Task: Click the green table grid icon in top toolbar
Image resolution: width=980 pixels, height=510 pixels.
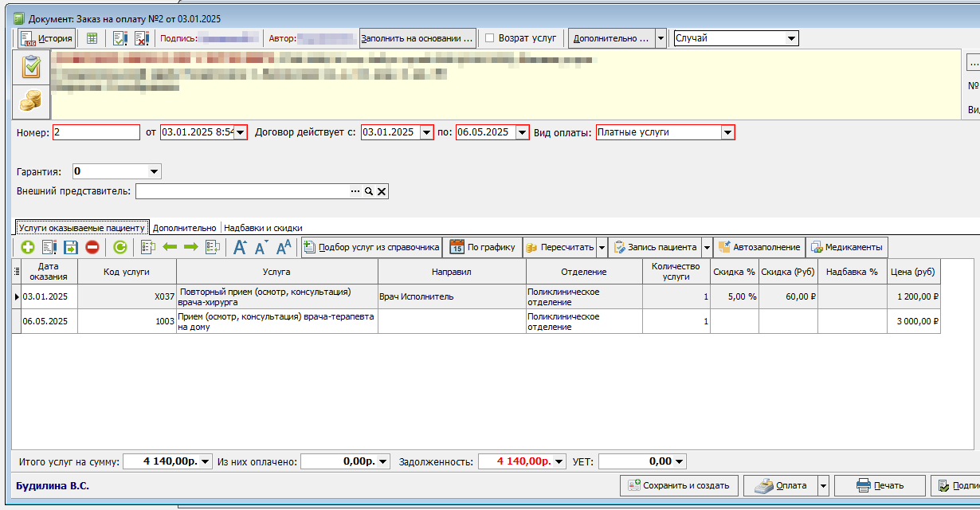Action: 92,37
